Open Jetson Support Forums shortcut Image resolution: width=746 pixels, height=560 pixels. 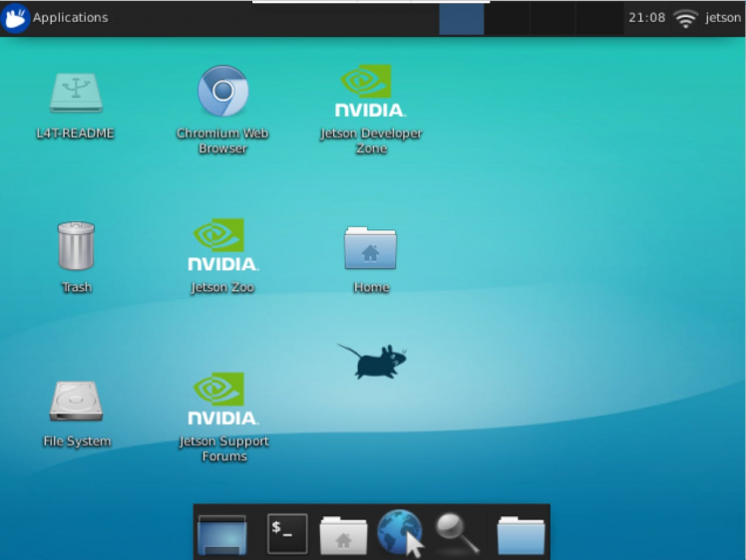pyautogui.click(x=222, y=399)
